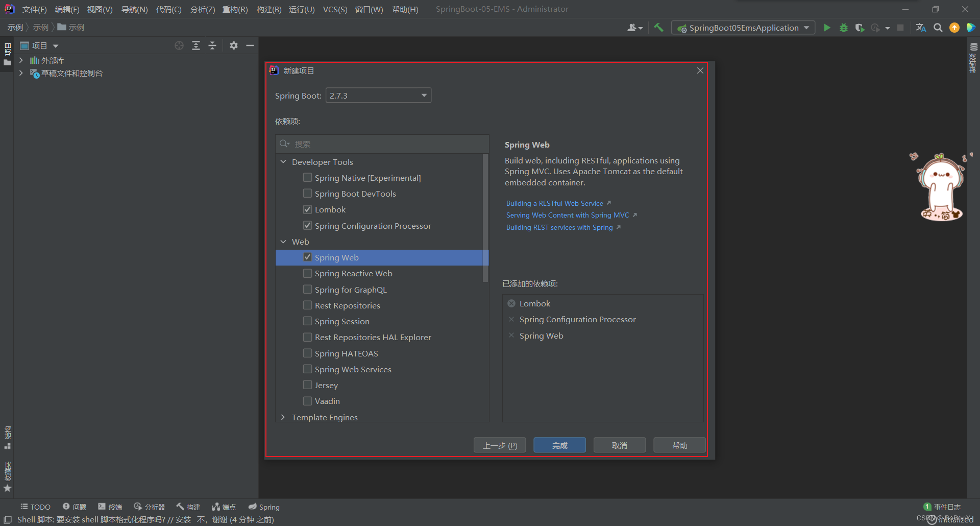
Task: Start debugging with the bug icon
Action: (x=844, y=28)
